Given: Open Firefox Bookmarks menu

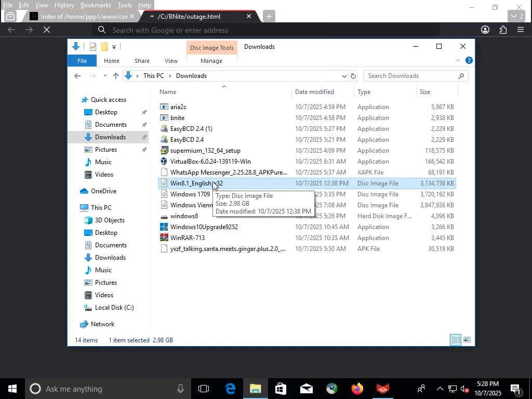Looking at the screenshot, I should [96, 5].
